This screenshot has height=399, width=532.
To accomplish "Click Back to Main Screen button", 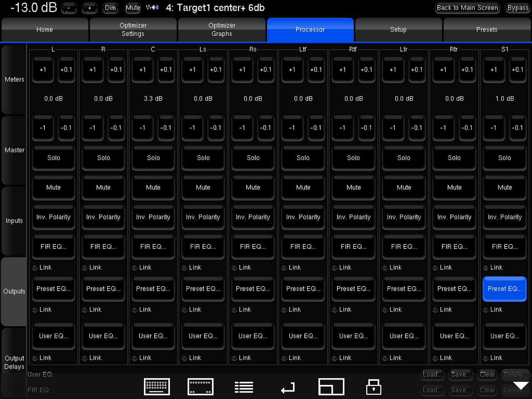I will coord(467,8).
